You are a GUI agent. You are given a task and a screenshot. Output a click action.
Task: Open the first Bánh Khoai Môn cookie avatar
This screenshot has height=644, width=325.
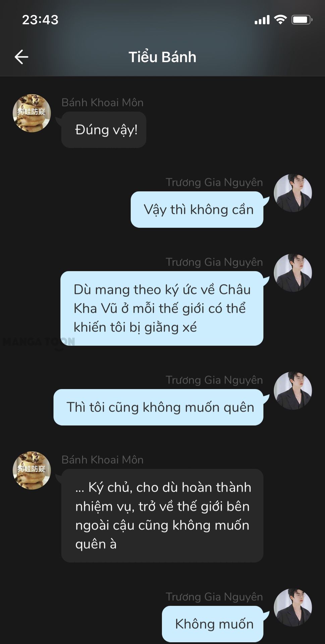click(x=32, y=113)
